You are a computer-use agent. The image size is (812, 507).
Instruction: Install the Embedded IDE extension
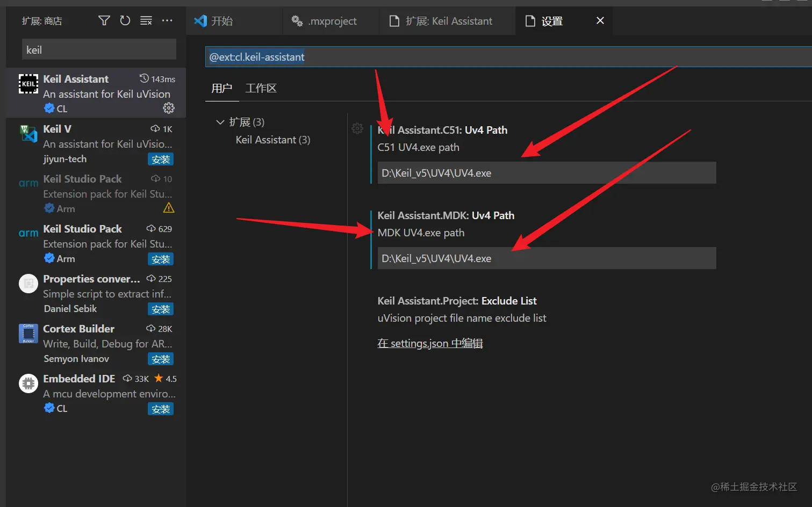161,409
